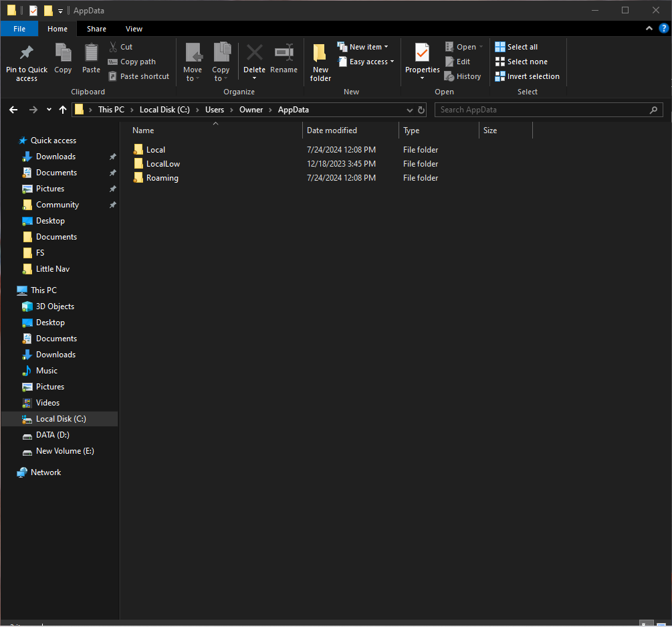Image resolution: width=672 pixels, height=627 pixels.
Task: Open recent locations dropdown arrow
Action: pos(49,110)
